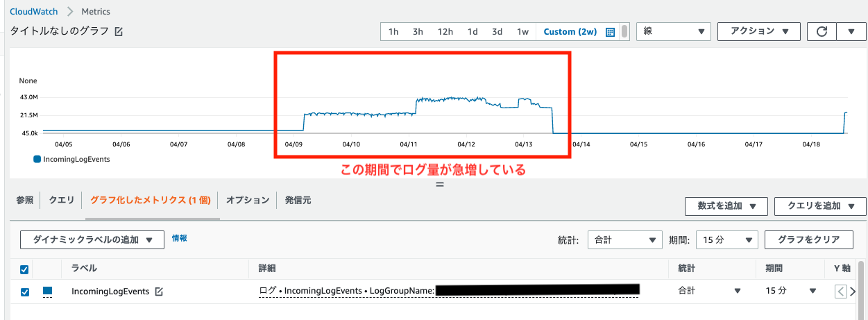Viewport: 868px width, 320px height.
Task: Open the refresh options dropdown arrow
Action: pyautogui.click(x=851, y=31)
